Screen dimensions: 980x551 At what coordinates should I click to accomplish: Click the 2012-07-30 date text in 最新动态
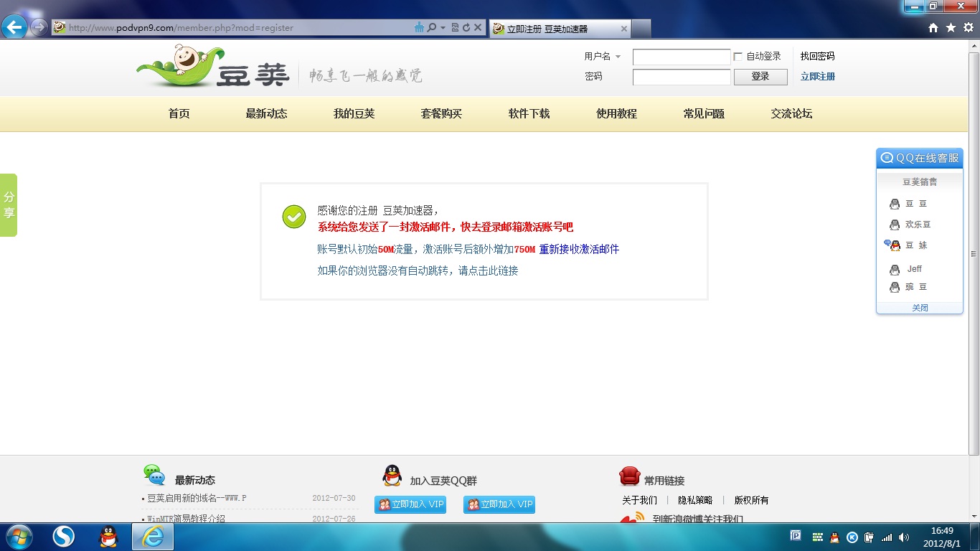(334, 498)
